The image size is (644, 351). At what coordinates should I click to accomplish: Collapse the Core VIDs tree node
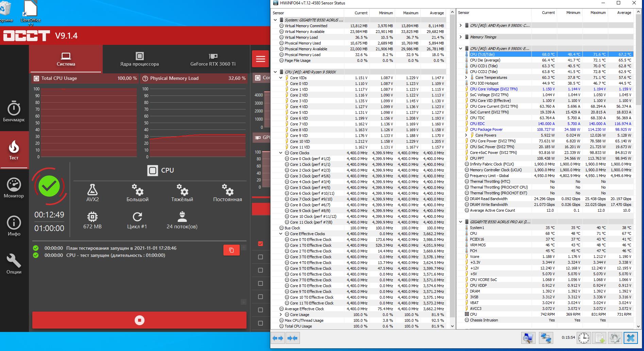point(281,78)
